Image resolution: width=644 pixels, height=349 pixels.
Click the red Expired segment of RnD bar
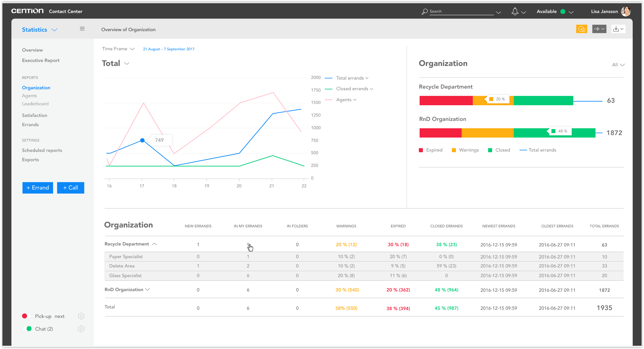click(440, 133)
